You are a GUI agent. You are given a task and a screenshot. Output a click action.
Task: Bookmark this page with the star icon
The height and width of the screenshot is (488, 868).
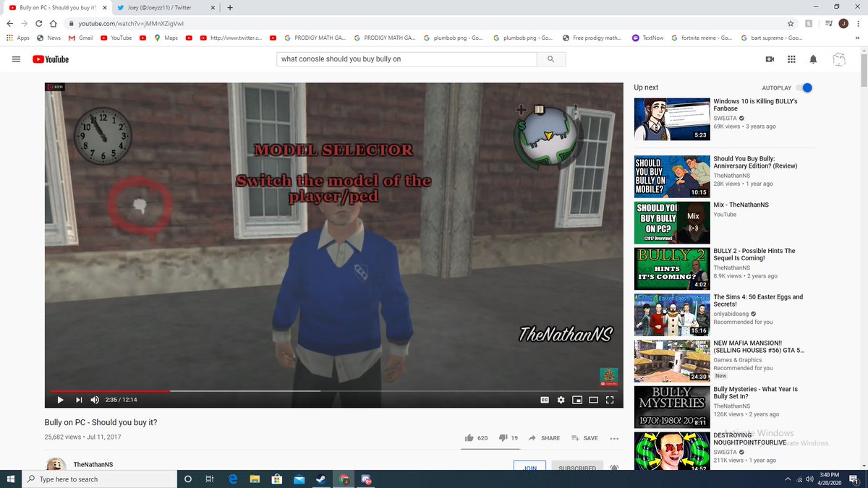click(791, 23)
